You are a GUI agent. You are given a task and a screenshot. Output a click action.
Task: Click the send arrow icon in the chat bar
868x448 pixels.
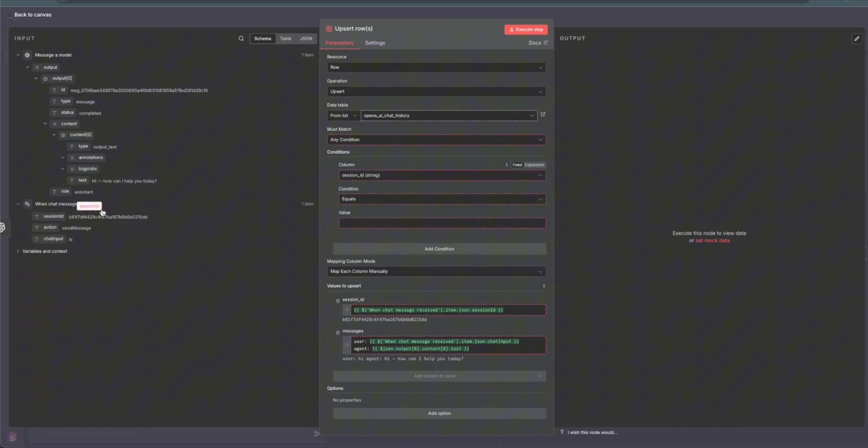(x=316, y=433)
